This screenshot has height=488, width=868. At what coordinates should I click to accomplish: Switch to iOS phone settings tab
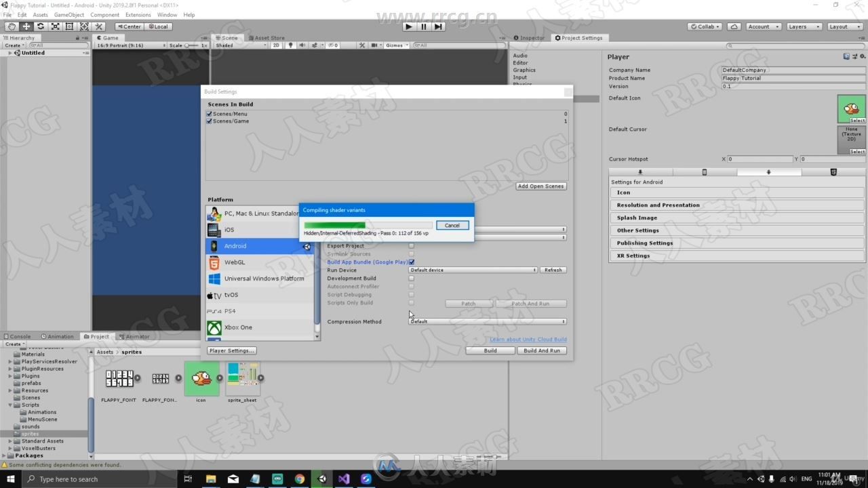[x=705, y=172]
